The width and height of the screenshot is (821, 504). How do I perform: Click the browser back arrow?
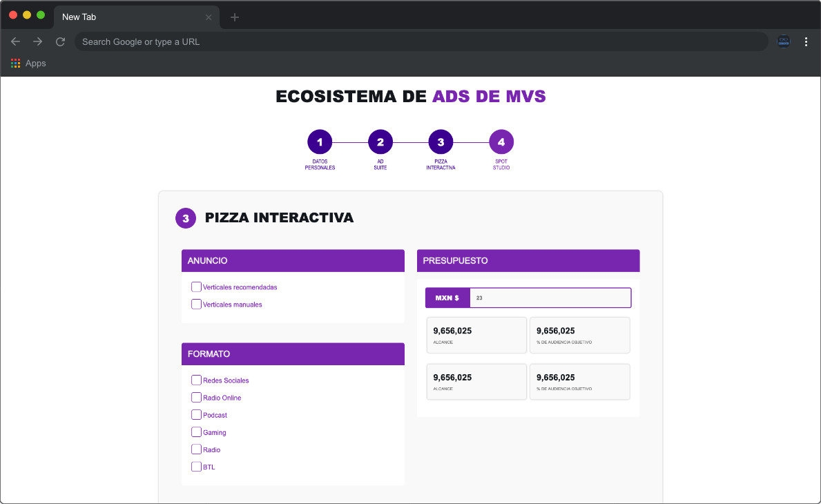[x=15, y=41]
